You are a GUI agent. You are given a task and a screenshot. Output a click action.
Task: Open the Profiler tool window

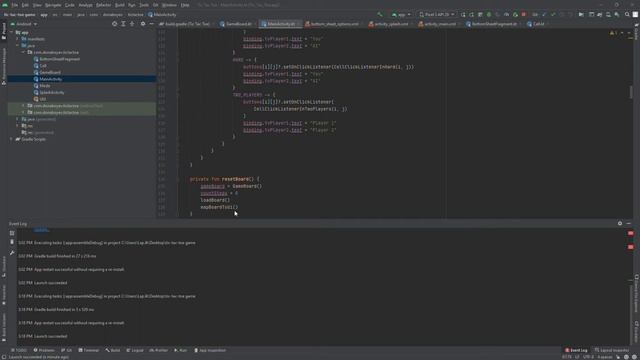click(x=159, y=350)
